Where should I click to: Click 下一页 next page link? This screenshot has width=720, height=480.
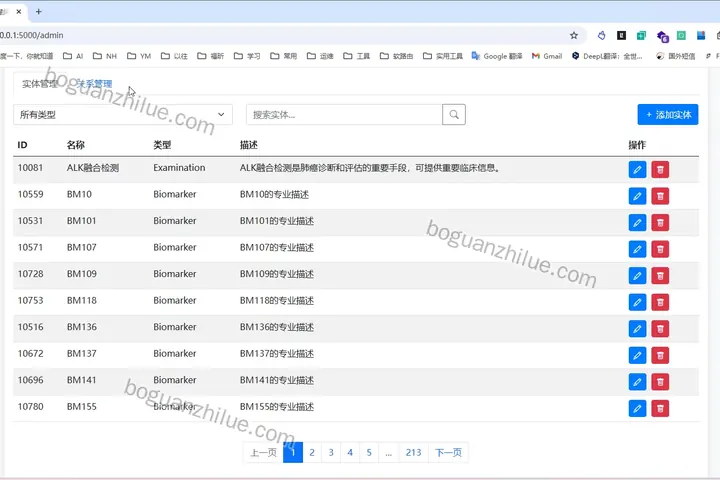pyautogui.click(x=448, y=452)
